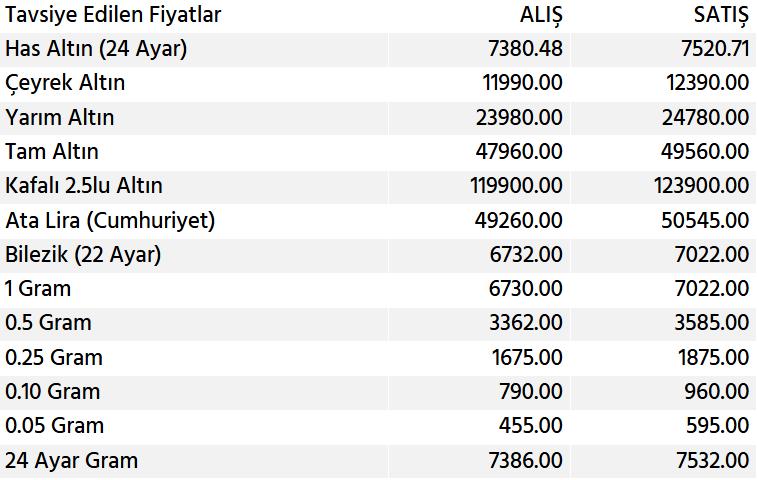Viewport: 757px width, 480px height.
Task: Click the 0.5 Gram row label
Action: (48, 323)
